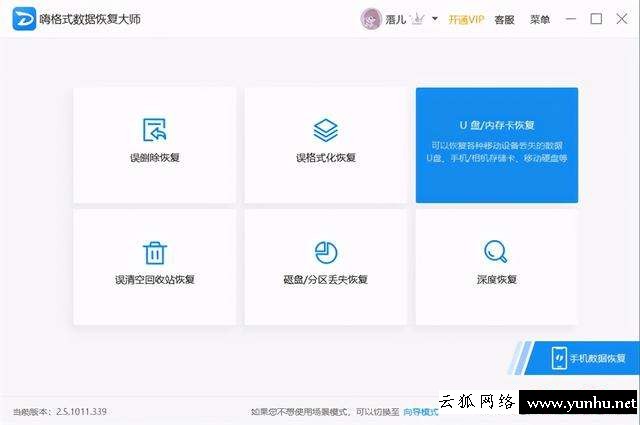This screenshot has height=425, width=640.
Task: Open the user avatar profile picture
Action: tap(371, 19)
